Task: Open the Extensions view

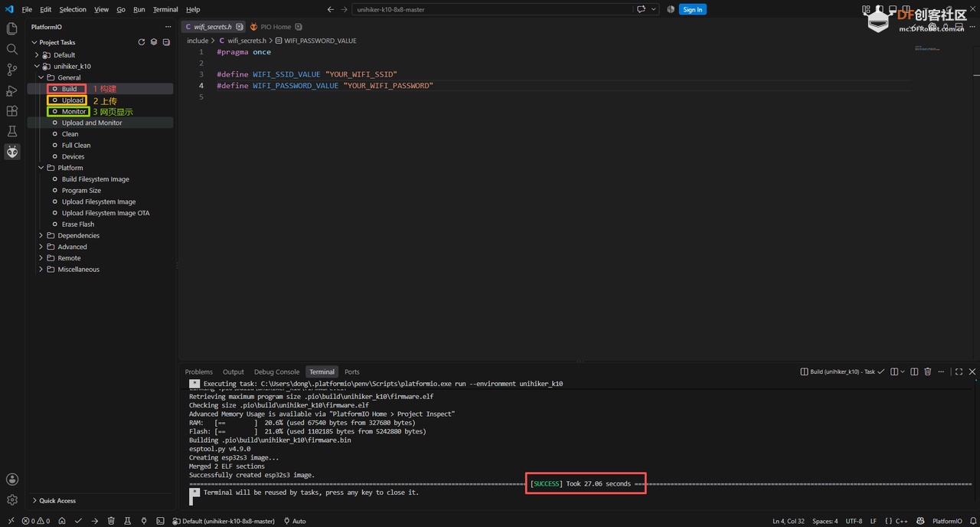Action: pyautogui.click(x=11, y=111)
